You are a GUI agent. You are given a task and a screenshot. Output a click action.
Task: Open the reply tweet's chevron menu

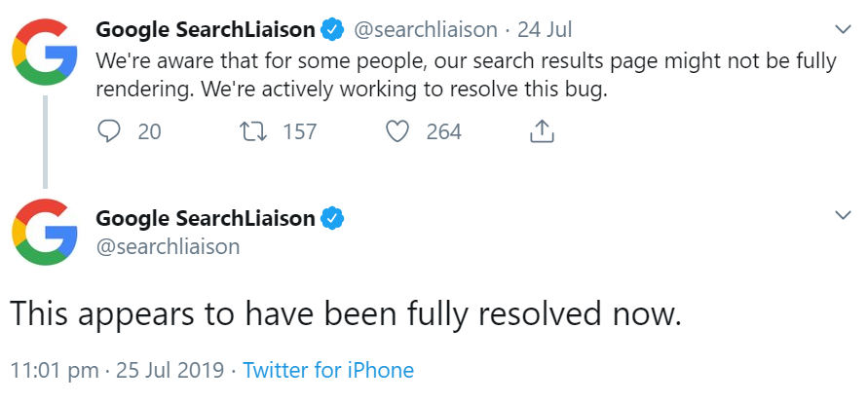(x=844, y=214)
